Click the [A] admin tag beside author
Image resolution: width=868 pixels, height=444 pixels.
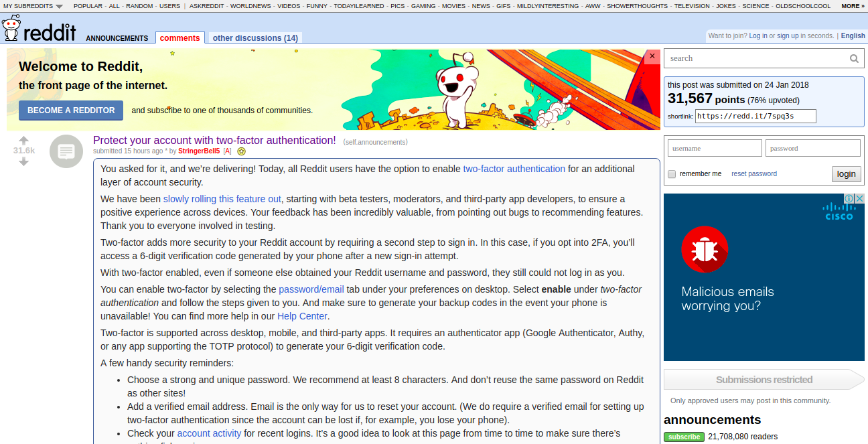[227, 151]
